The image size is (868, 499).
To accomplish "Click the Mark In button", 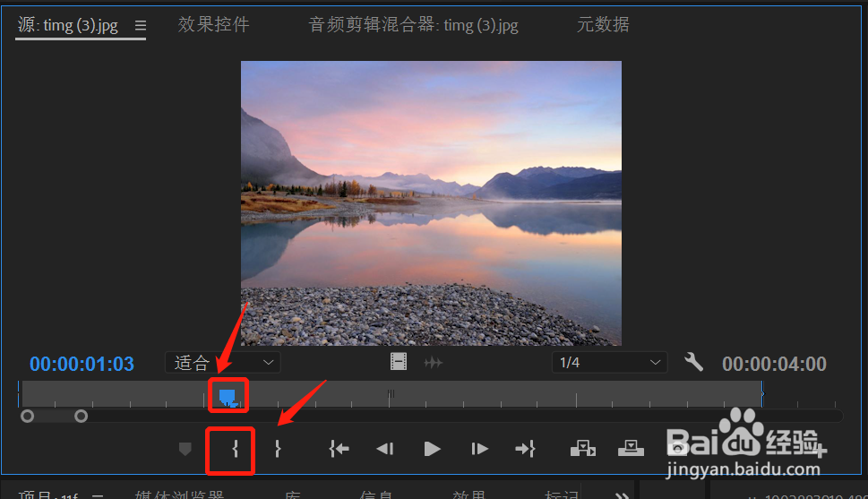I will point(236,449).
